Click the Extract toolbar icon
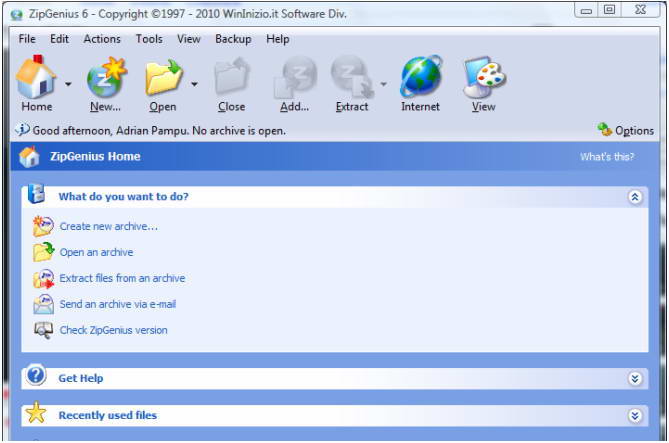Screen dimensions: 669x443 pyautogui.click(x=352, y=77)
